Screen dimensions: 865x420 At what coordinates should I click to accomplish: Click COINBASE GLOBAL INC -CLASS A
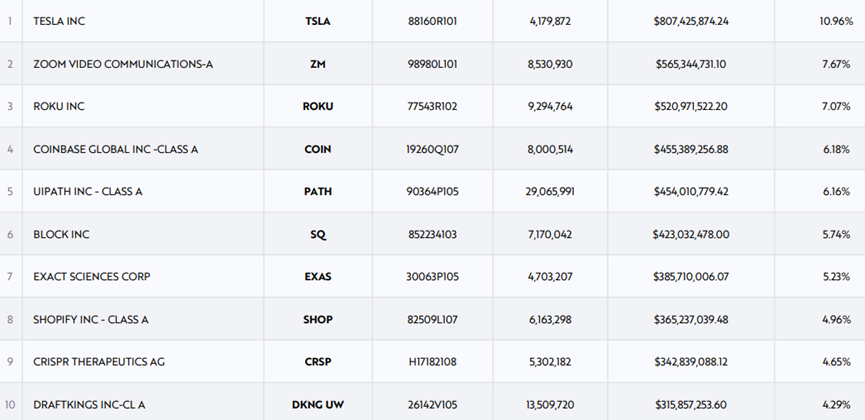click(x=115, y=149)
